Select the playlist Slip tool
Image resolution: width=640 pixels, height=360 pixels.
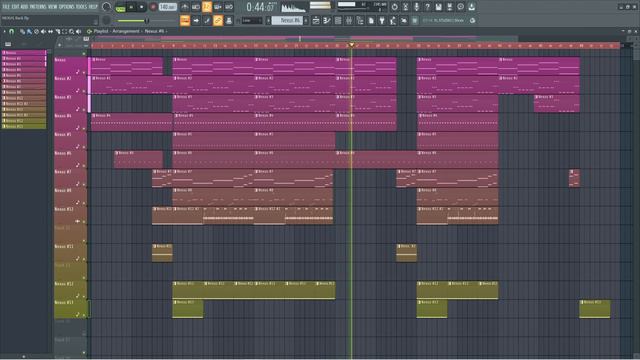(x=50, y=31)
